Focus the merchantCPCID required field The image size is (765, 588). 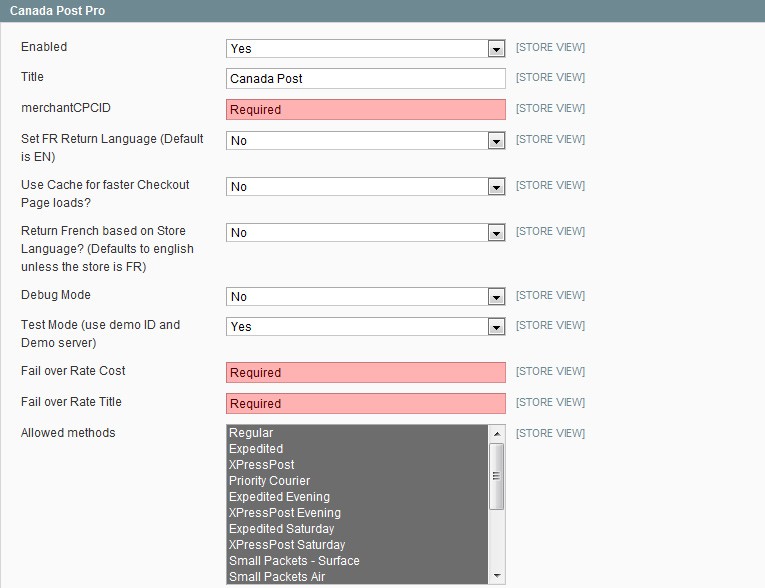pyautogui.click(x=365, y=109)
